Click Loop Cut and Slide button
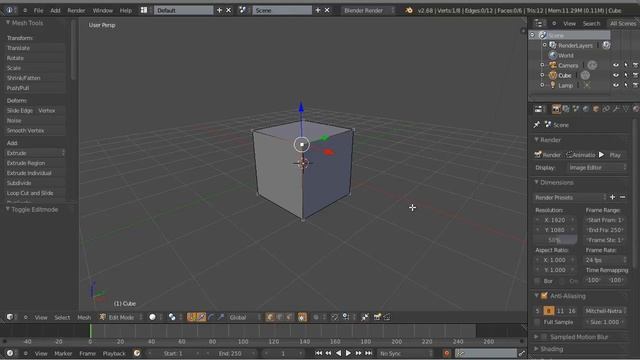The height and width of the screenshot is (360, 640). (35, 193)
